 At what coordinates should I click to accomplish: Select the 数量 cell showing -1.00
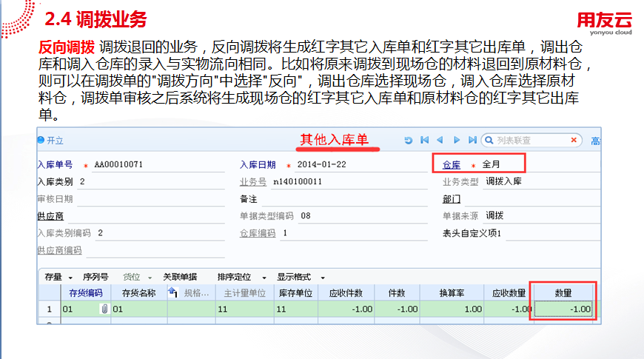(564, 309)
